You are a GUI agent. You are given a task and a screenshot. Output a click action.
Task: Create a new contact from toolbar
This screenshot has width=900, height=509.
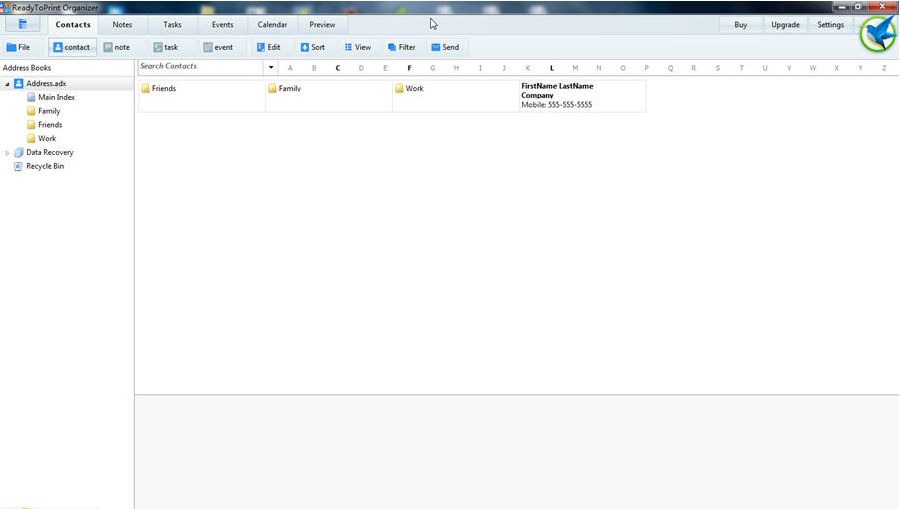(x=72, y=47)
